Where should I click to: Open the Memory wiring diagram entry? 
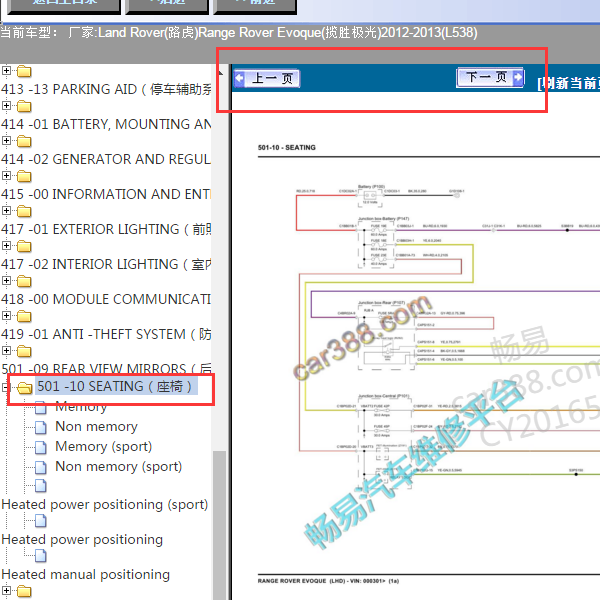pos(81,407)
